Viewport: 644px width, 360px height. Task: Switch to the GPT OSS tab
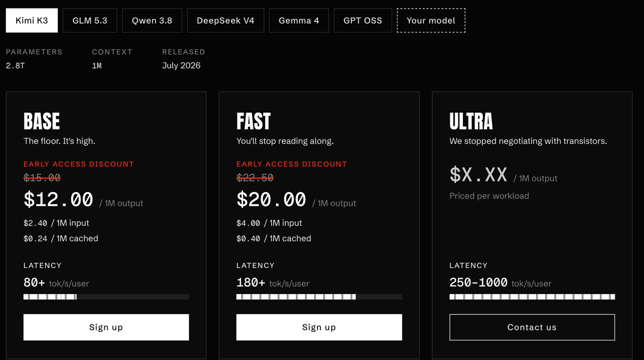tap(363, 21)
